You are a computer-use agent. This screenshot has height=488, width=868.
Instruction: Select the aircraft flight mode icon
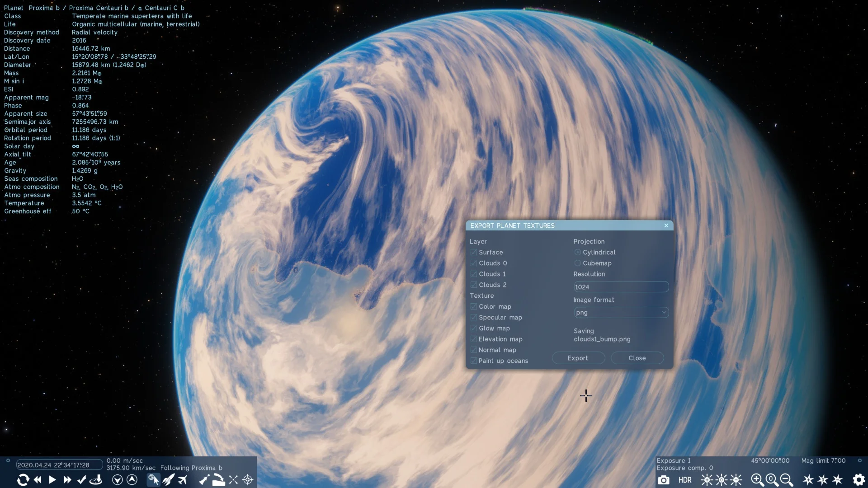tap(183, 479)
